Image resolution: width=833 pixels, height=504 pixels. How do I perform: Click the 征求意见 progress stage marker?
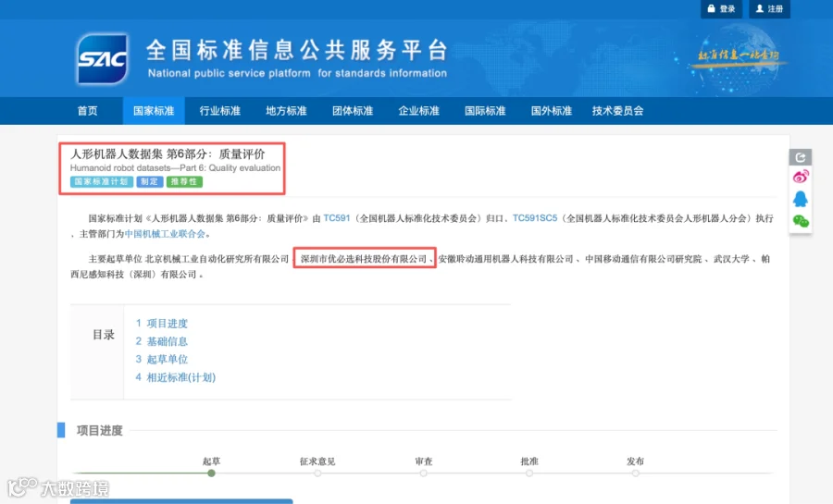(317, 473)
